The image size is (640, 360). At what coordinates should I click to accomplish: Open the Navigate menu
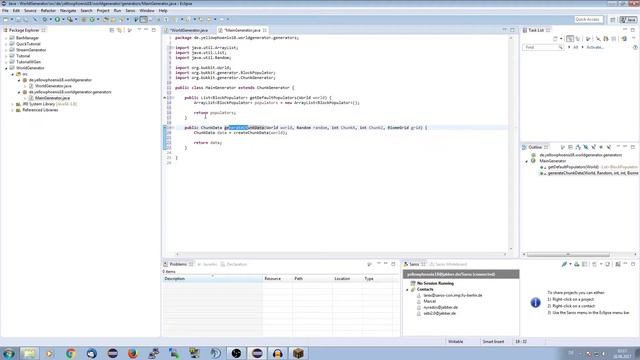(x=68, y=11)
